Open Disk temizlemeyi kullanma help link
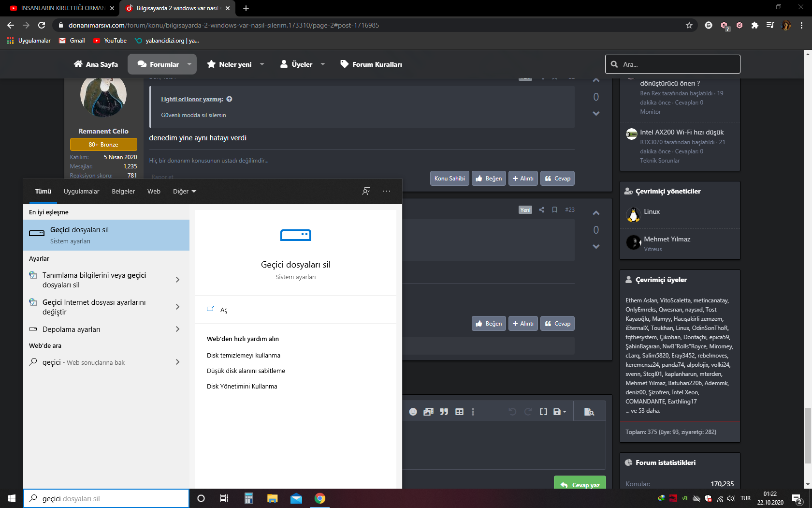The height and width of the screenshot is (508, 812). 244,356
